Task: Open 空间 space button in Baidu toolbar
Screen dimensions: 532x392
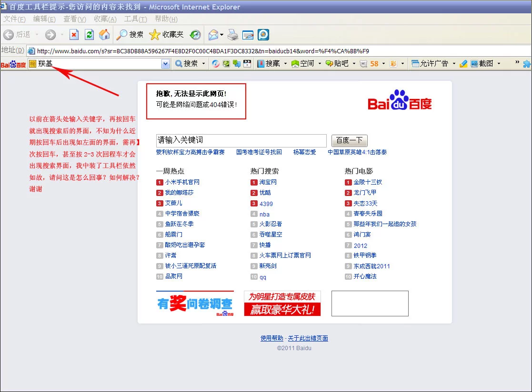Action: tap(303, 63)
